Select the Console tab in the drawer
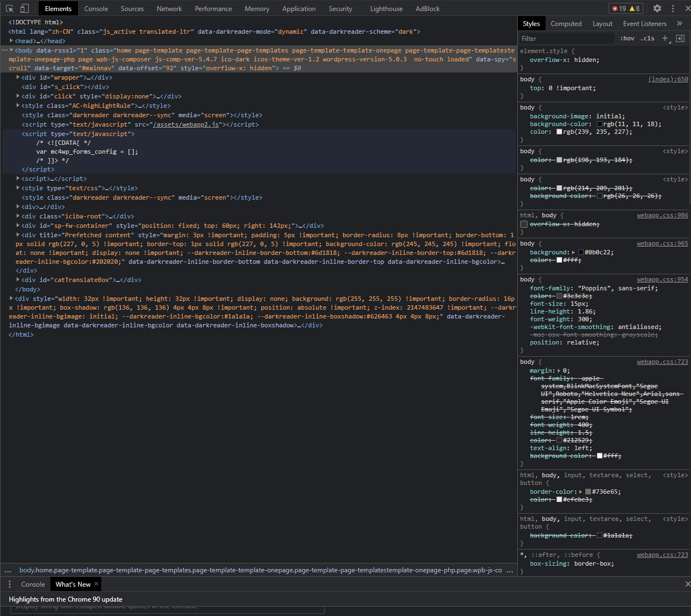Screen dimensions: 691x616 coord(33,584)
